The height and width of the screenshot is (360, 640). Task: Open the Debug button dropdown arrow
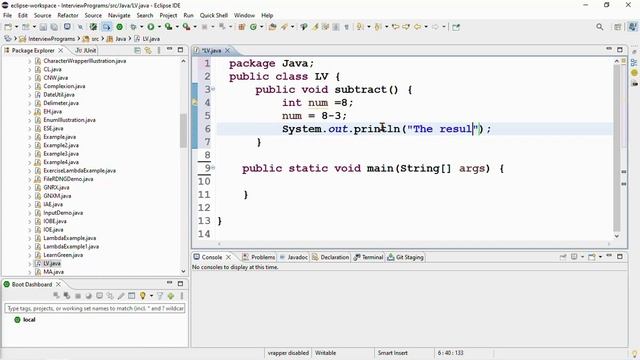point(141,27)
